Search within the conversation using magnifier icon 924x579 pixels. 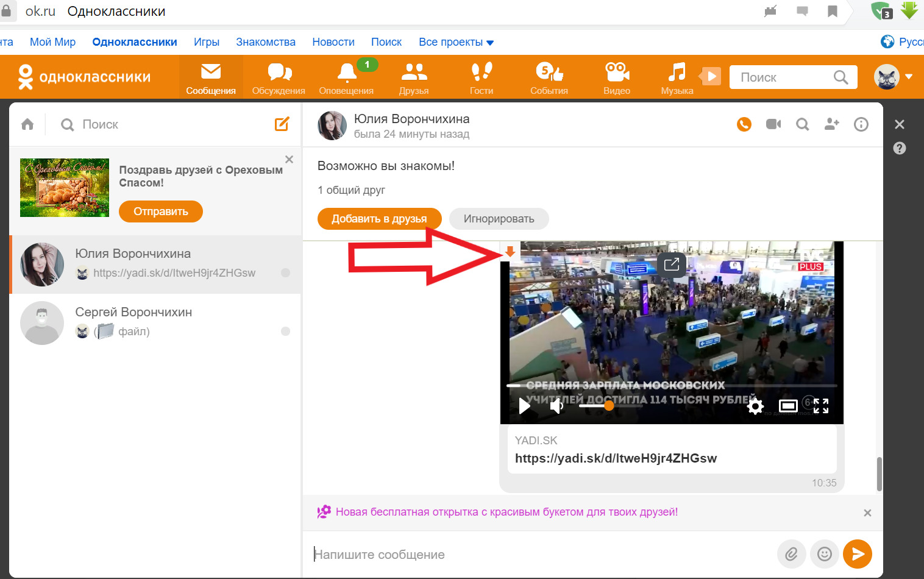[x=803, y=124]
